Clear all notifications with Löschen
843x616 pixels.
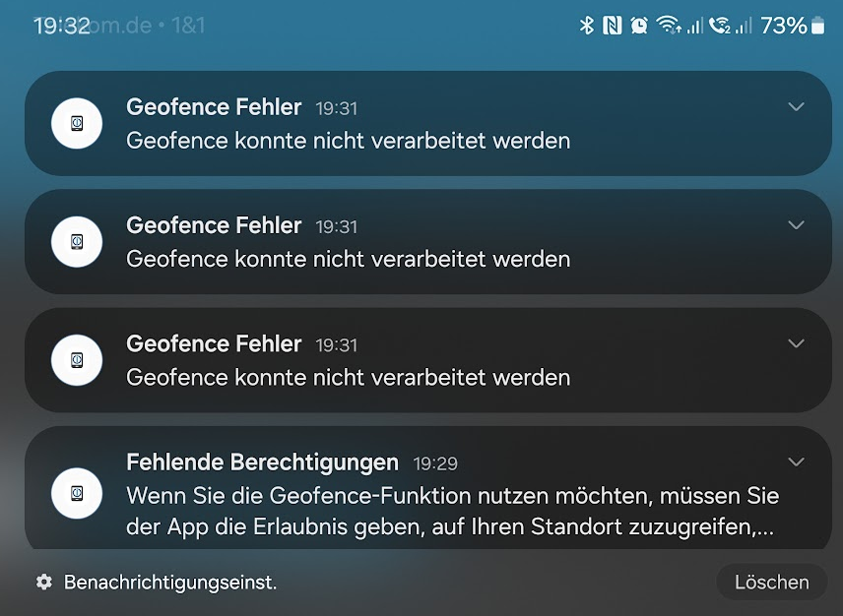(x=771, y=583)
